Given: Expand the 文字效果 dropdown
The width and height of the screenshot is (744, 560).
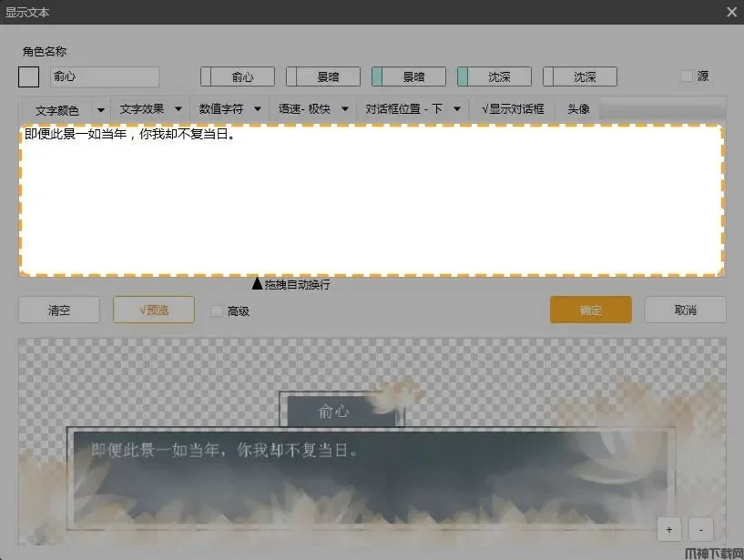Looking at the screenshot, I should [150, 109].
